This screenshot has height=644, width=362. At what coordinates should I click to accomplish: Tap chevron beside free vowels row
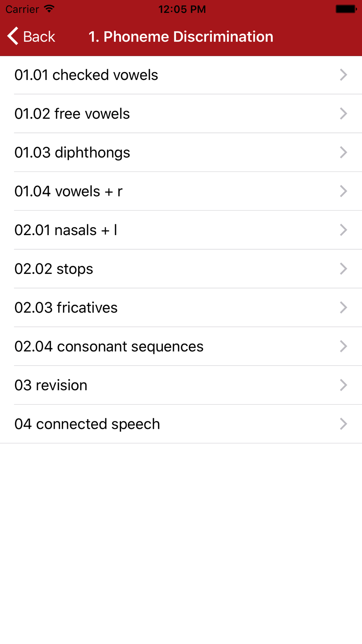[x=343, y=114]
